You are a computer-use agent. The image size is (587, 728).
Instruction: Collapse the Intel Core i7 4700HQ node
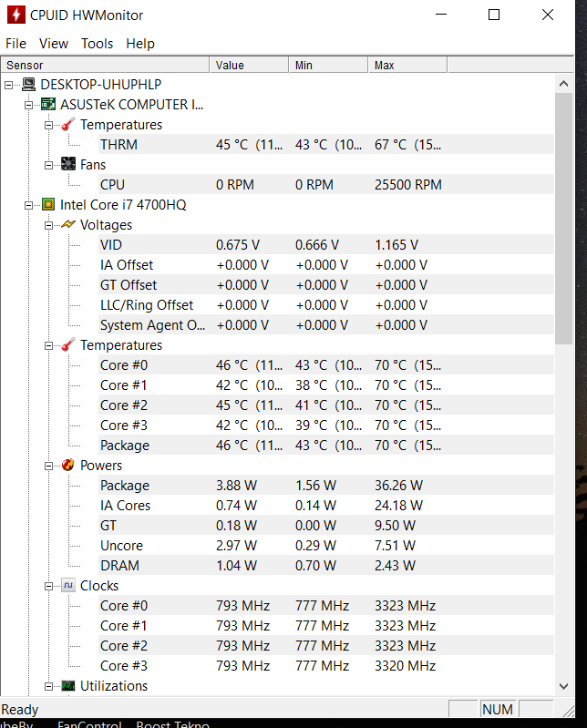pos(29,205)
